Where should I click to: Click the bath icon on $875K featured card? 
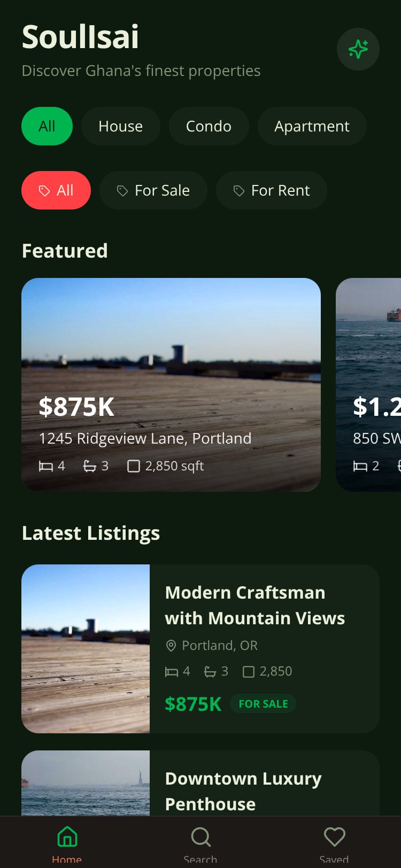[90, 467]
